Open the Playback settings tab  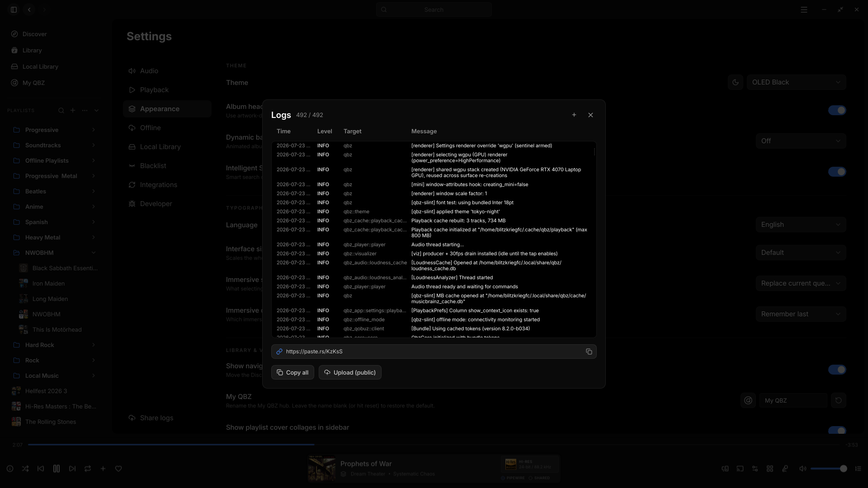[x=167, y=90]
